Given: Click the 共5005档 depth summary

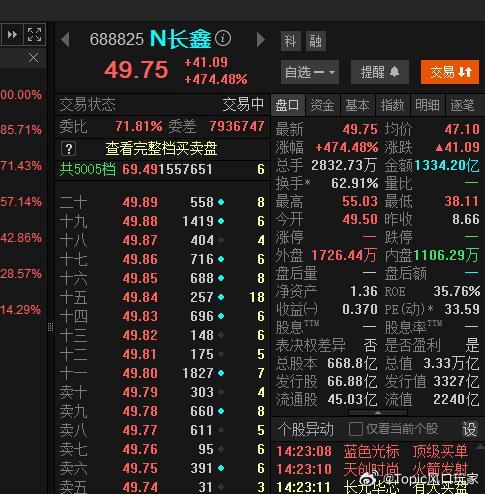Looking at the screenshot, I should tap(87, 169).
